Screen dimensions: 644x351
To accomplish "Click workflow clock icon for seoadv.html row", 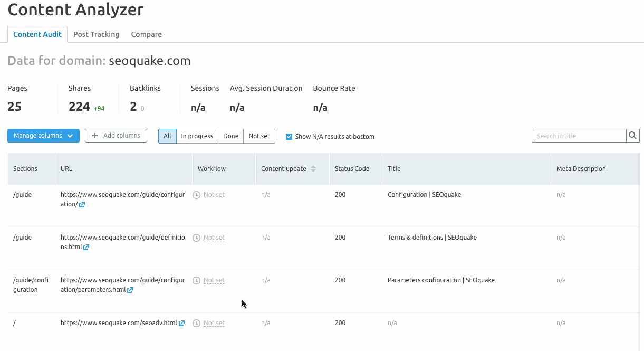I will [x=197, y=324].
